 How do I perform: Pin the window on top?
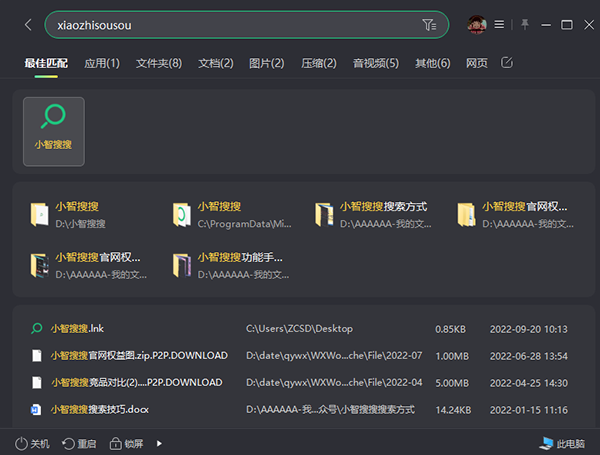524,24
